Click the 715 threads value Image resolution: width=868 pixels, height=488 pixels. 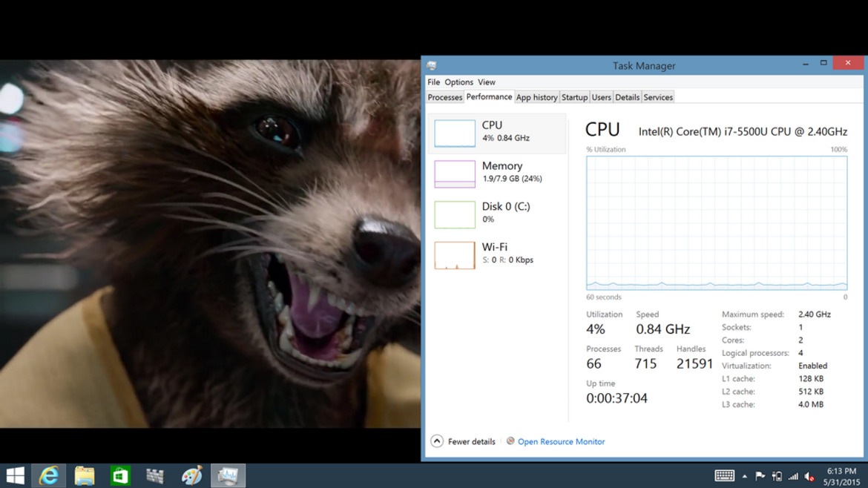[x=645, y=363]
